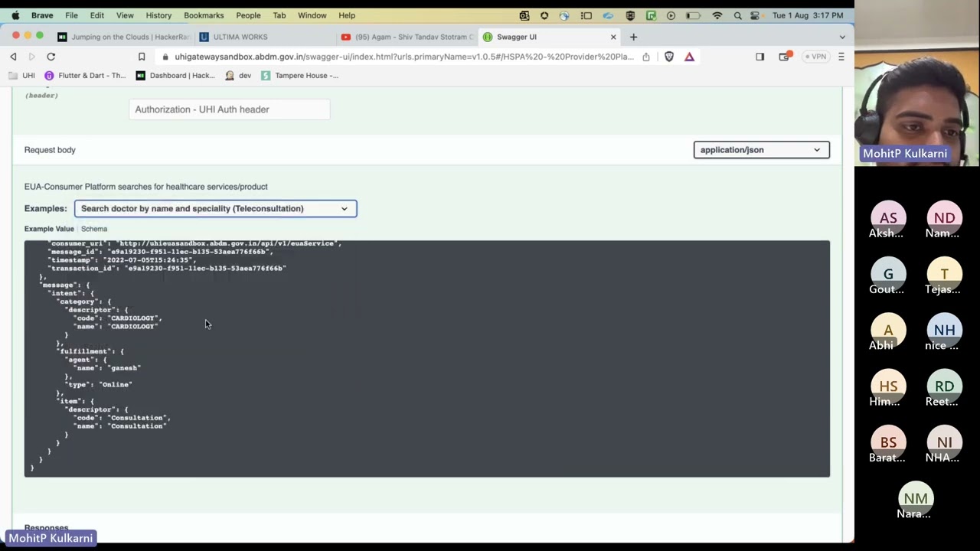The width and height of the screenshot is (980, 551).
Task: Select participant RD avatar
Action: tap(944, 386)
